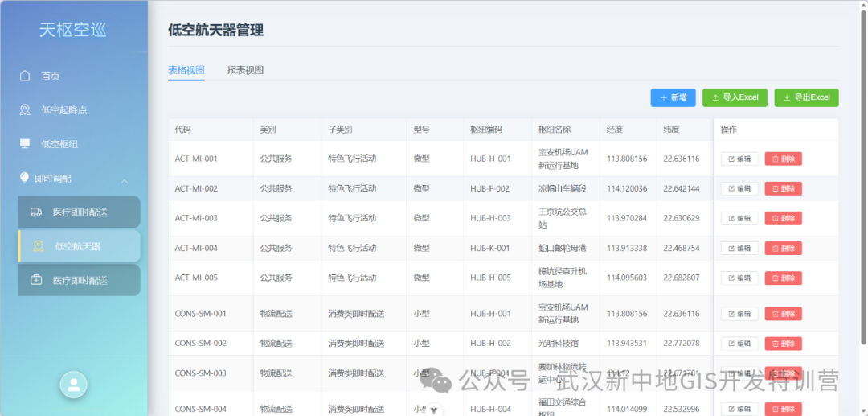868x416 pixels.
Task: Delete row CONS-SM-001
Action: click(x=784, y=314)
